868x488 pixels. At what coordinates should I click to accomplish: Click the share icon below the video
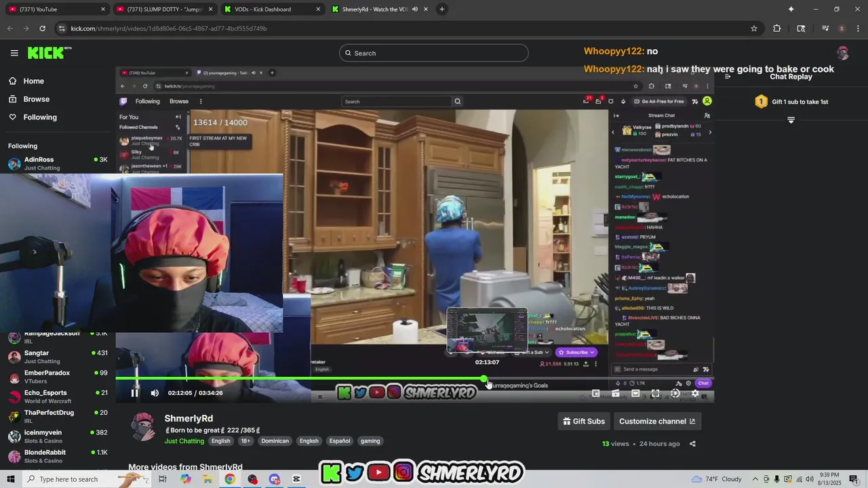(x=692, y=444)
